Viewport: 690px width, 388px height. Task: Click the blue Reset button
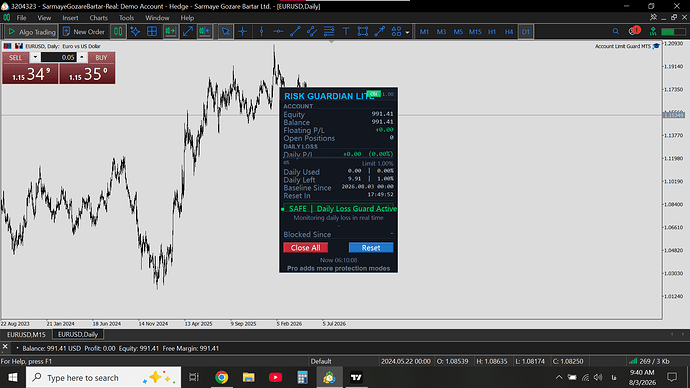click(x=371, y=248)
